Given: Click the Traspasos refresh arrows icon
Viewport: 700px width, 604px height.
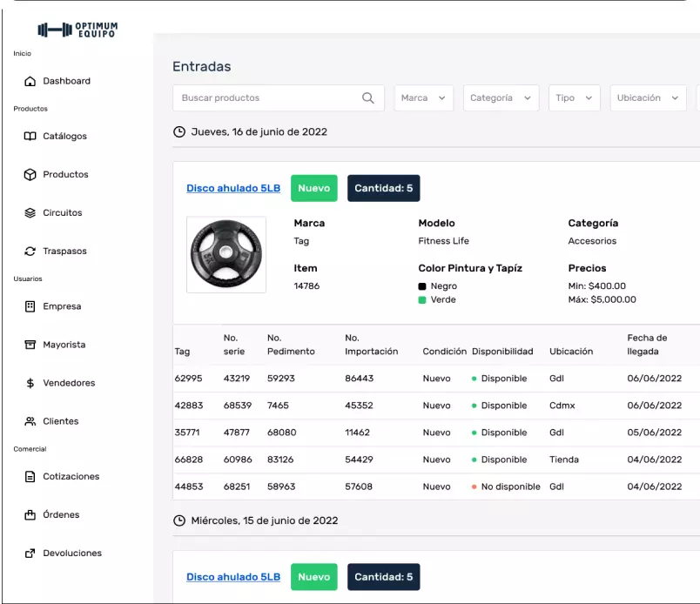Looking at the screenshot, I should (x=30, y=252).
